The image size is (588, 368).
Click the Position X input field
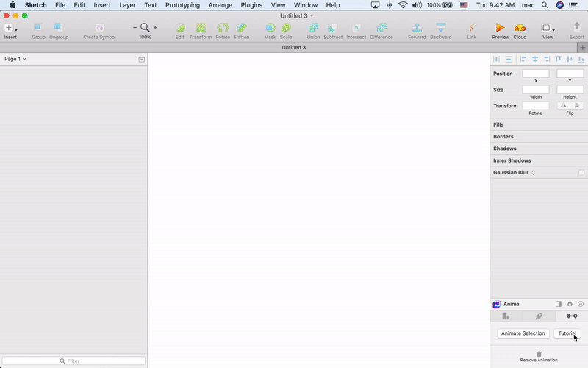[536, 74]
